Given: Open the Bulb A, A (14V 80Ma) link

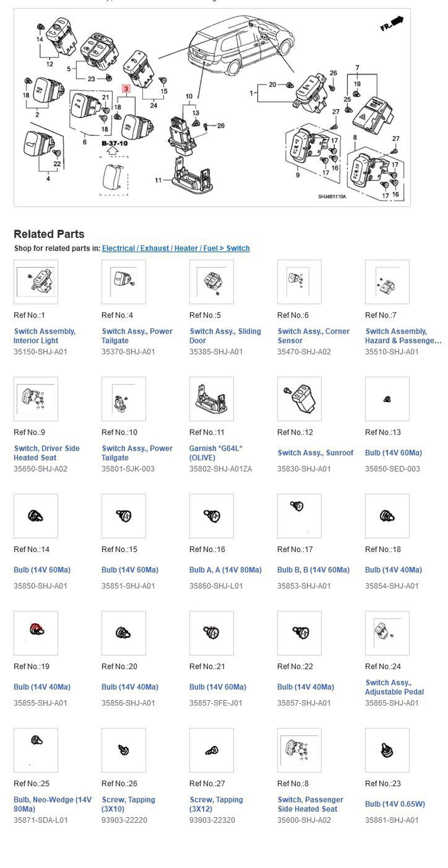Looking at the screenshot, I should click(225, 570).
